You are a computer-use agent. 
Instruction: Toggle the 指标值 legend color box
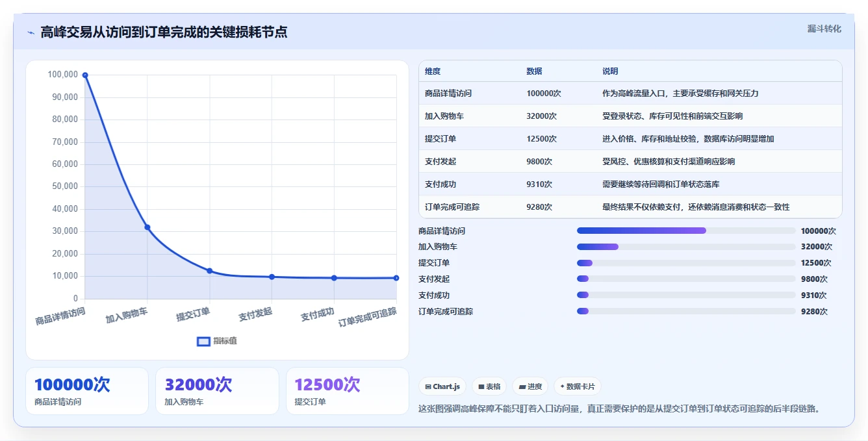[x=203, y=341]
